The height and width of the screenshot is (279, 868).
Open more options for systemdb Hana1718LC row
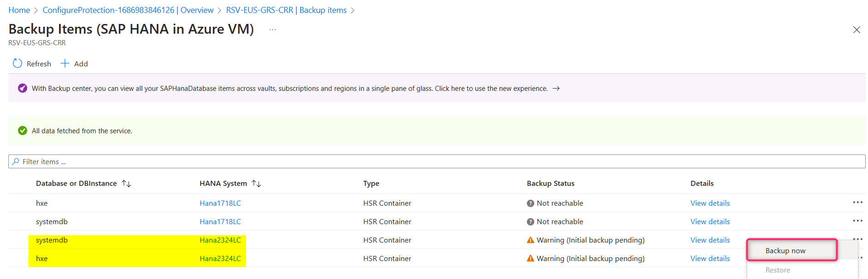(857, 221)
